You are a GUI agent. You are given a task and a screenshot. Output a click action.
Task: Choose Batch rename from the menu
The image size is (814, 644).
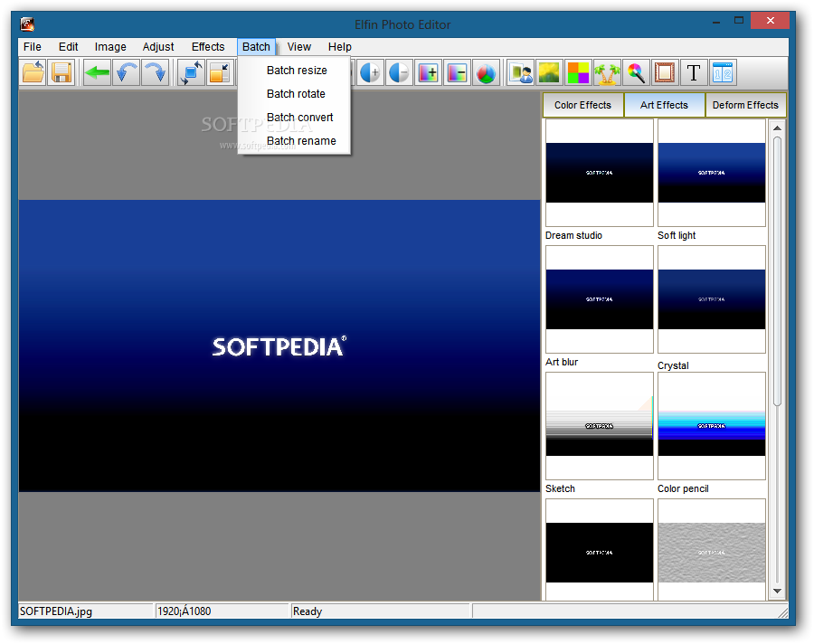tap(294, 141)
